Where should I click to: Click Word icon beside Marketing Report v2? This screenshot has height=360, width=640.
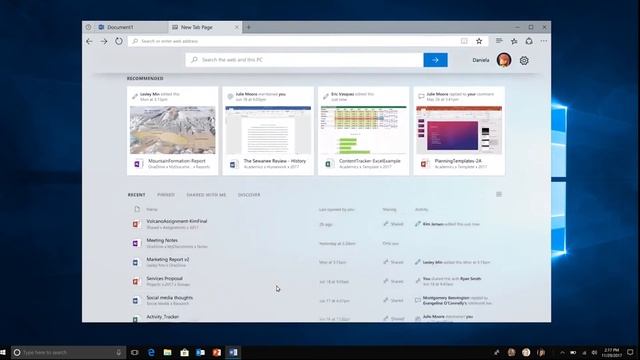pos(136,262)
